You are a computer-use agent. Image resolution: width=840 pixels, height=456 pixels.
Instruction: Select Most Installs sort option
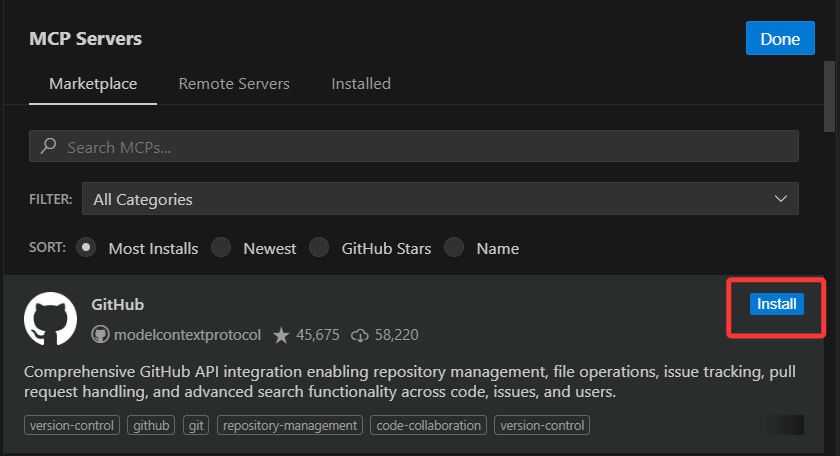point(87,248)
